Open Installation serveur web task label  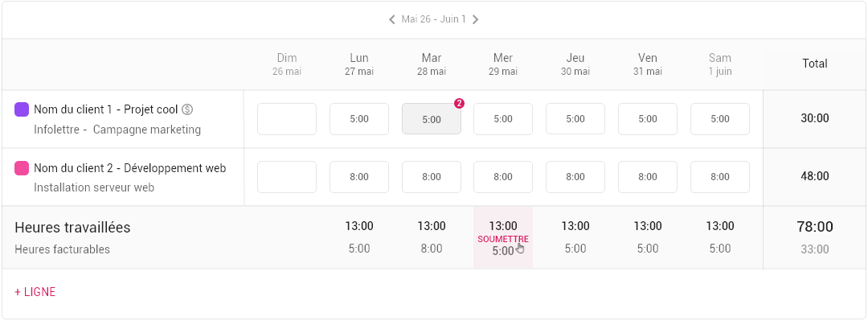[x=93, y=187]
